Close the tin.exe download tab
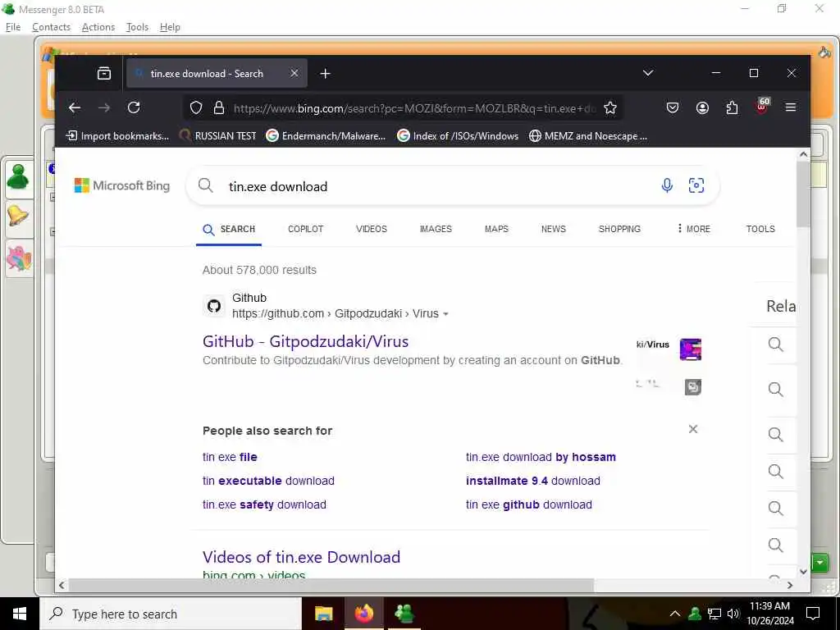 [x=294, y=73]
